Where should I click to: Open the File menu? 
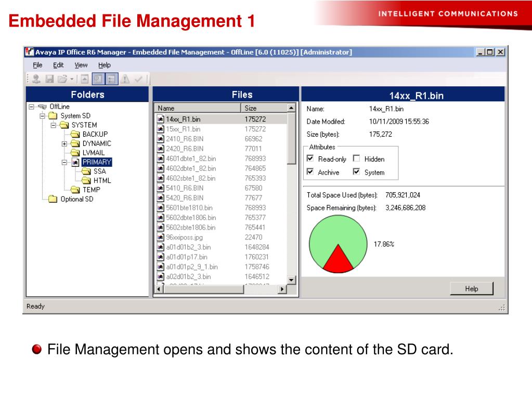pos(37,65)
